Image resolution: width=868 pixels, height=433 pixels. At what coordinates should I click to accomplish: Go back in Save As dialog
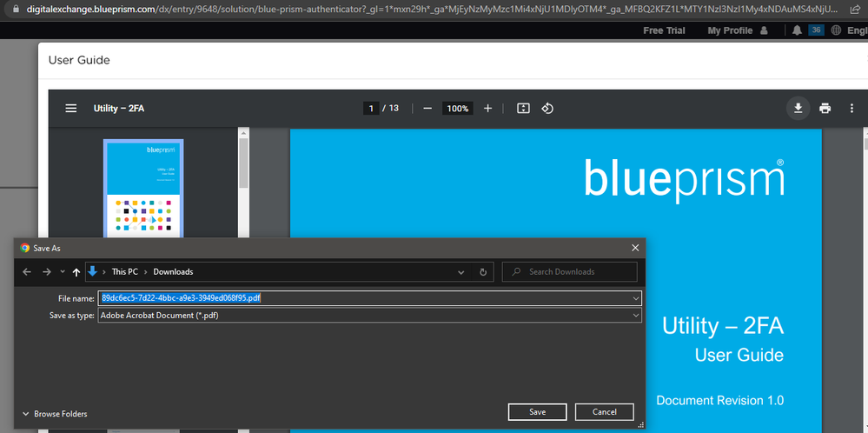pyautogui.click(x=27, y=272)
